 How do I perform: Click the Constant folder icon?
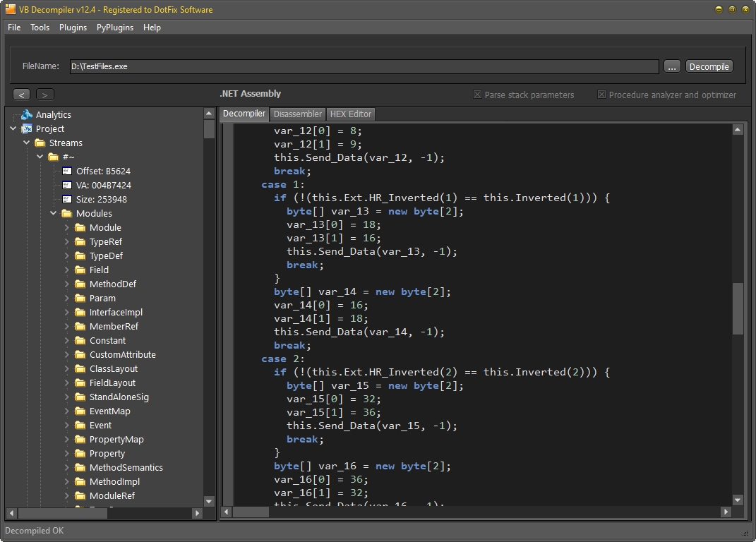[x=80, y=340]
